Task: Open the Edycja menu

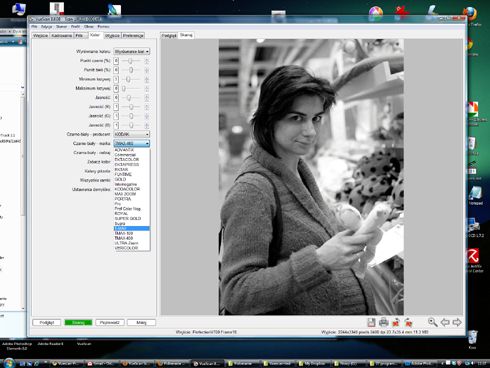Action: tap(47, 26)
